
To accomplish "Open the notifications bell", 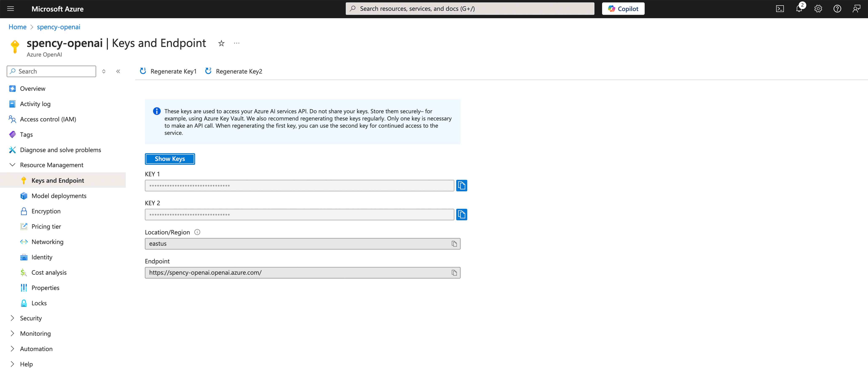I will (799, 9).
